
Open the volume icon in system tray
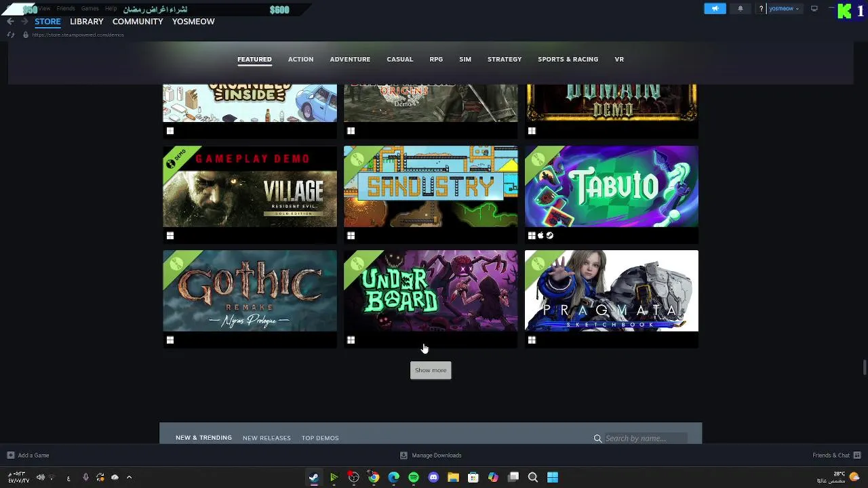click(40, 477)
